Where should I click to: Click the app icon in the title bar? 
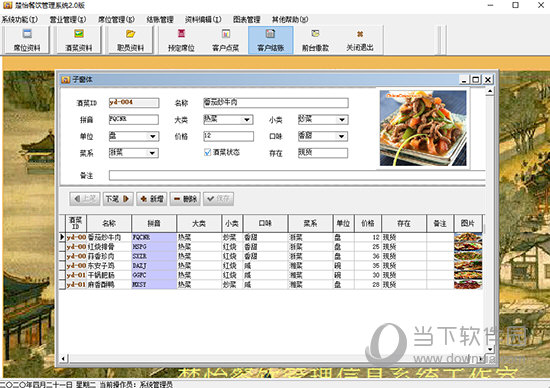tap(7, 5)
